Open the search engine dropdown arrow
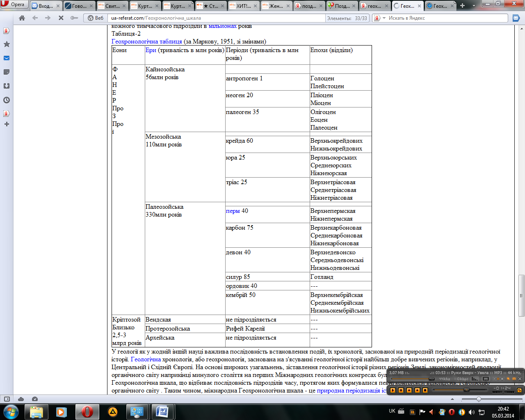 tap(384, 18)
